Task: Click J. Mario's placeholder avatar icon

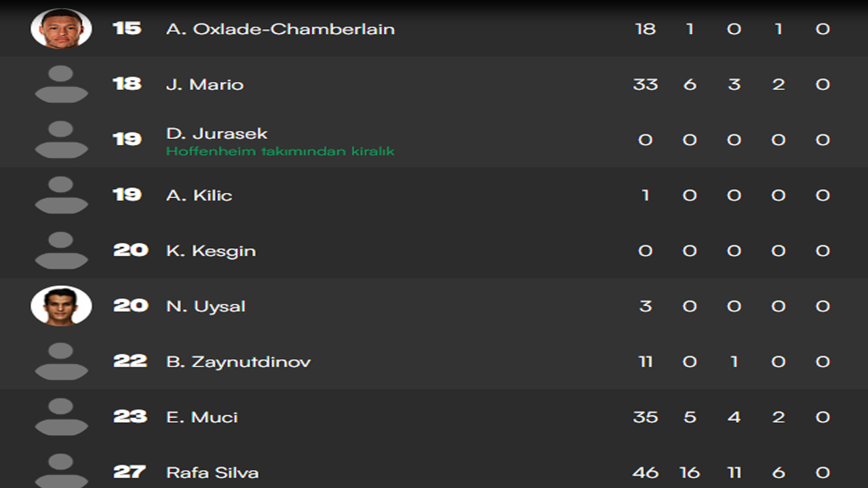Action: pos(61,84)
